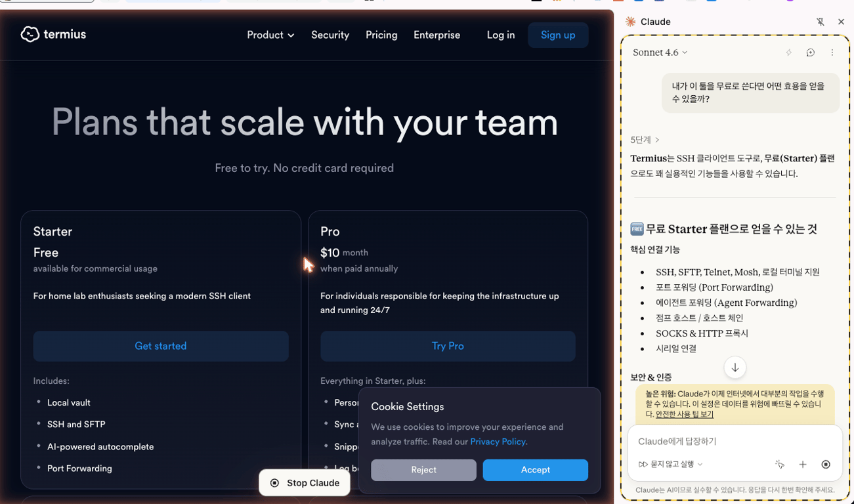Close the Claude side panel

click(x=841, y=22)
